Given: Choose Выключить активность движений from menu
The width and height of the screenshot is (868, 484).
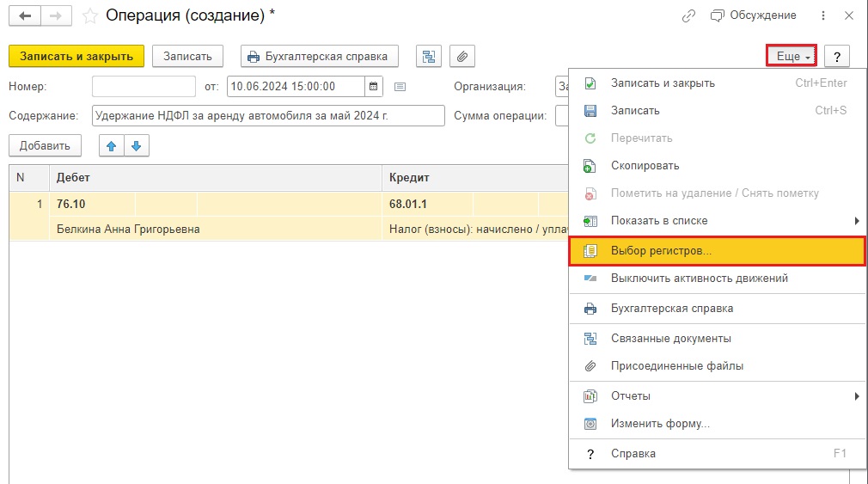Looking at the screenshot, I should pos(717,279).
